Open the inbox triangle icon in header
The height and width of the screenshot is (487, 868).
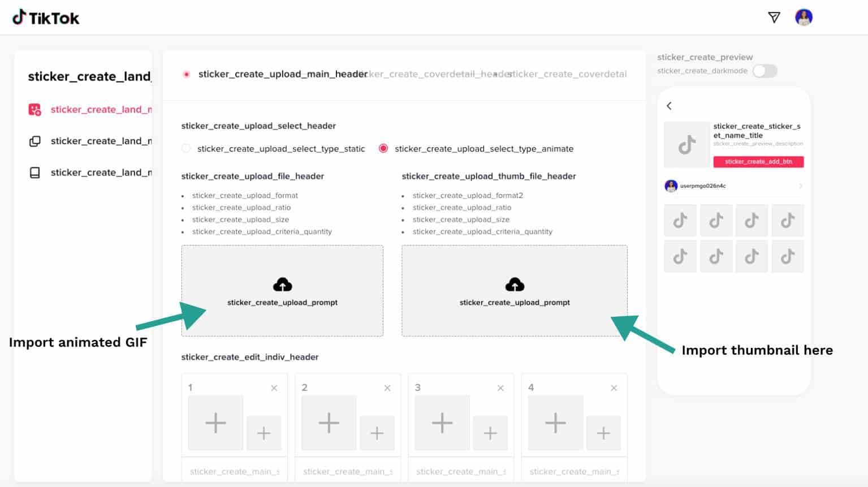pos(774,18)
